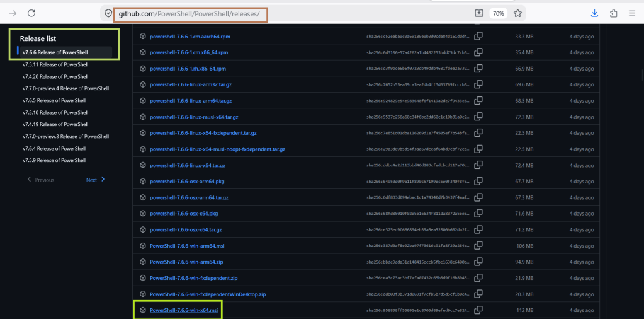Copy sha256 for PowerShell-7.6.6-win-x64.msi
Viewport: 644px width, 319px height.
[x=478, y=310]
